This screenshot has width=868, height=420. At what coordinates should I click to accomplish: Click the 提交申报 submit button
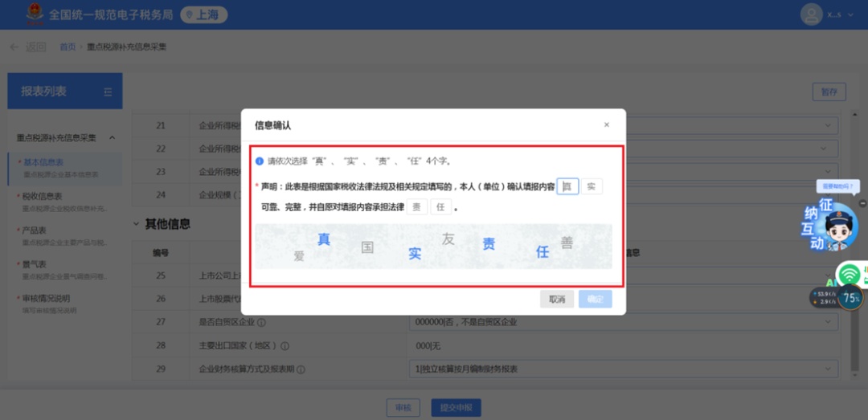click(457, 408)
